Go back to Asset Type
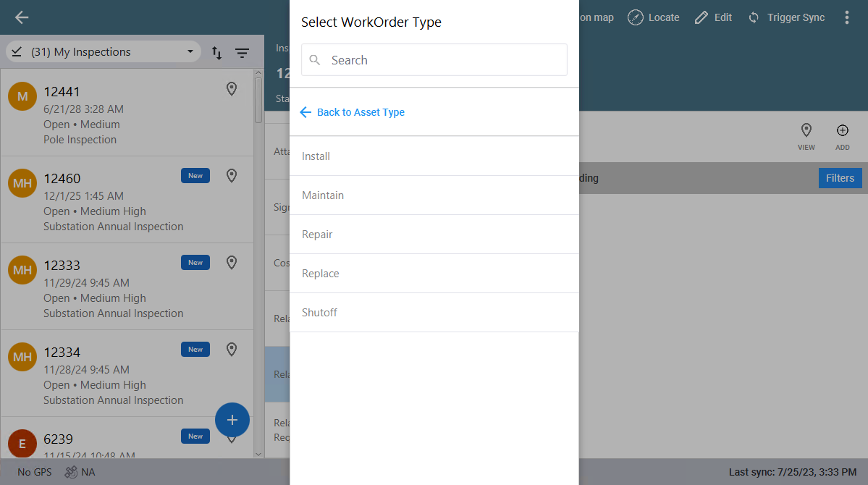This screenshot has width=868, height=485. [353, 112]
